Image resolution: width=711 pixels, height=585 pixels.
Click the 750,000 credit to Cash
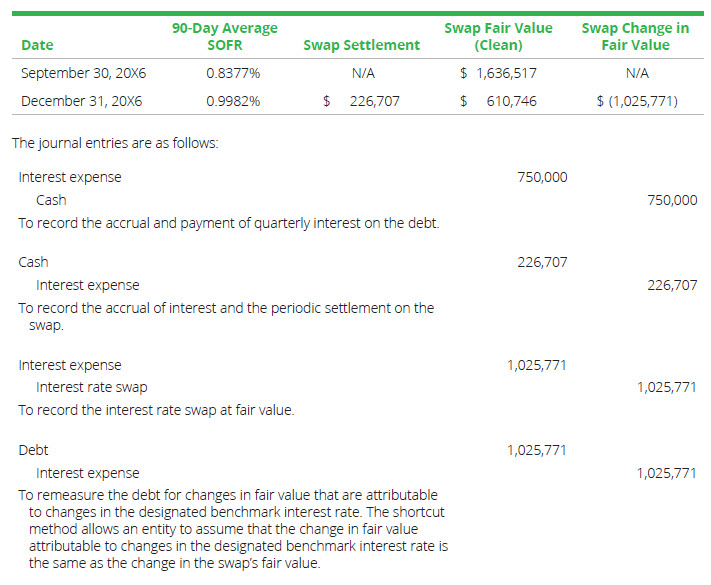pyautogui.click(x=672, y=200)
